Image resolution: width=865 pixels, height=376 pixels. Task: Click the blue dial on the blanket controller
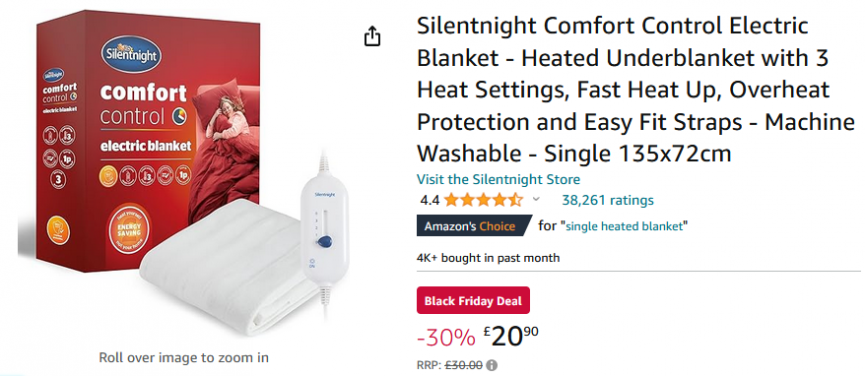tap(325, 241)
